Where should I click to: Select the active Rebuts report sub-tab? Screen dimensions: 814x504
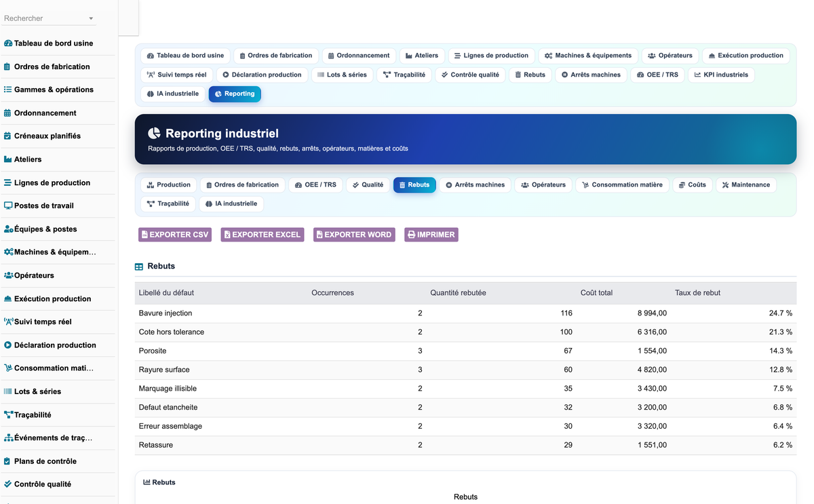414,185
